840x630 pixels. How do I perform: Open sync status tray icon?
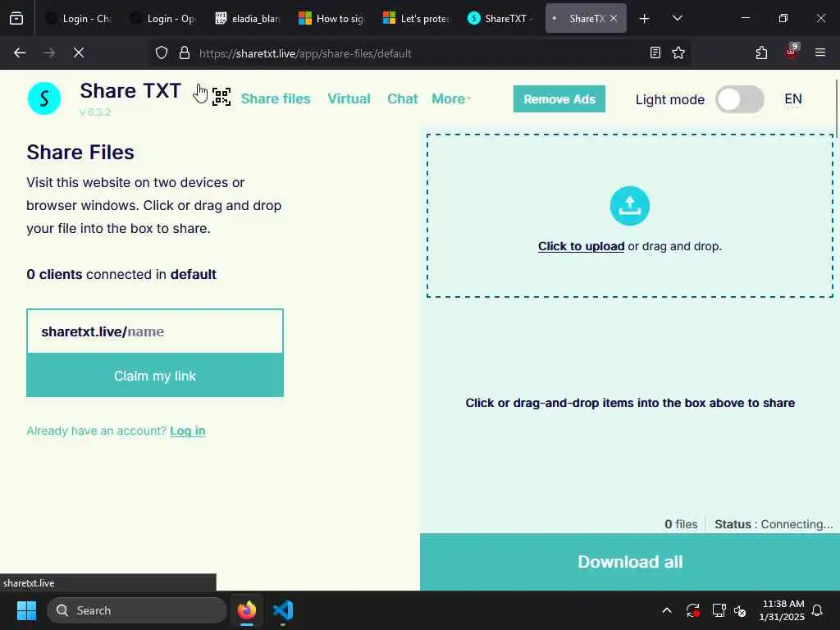pos(692,610)
